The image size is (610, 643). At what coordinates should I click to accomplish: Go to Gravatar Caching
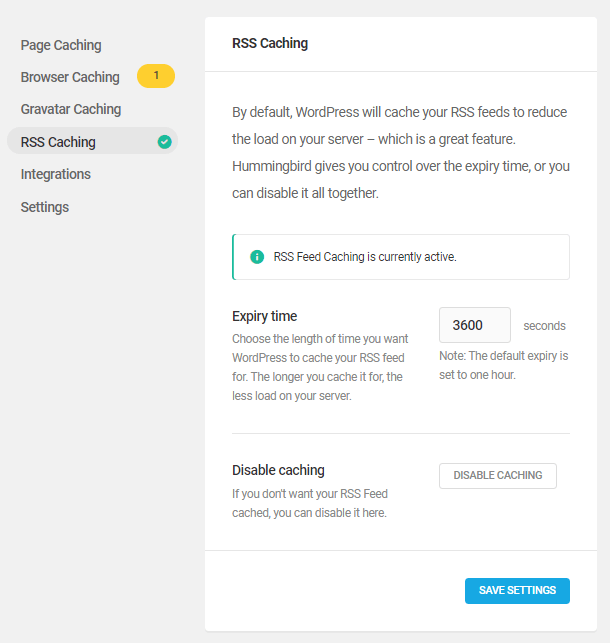click(71, 109)
